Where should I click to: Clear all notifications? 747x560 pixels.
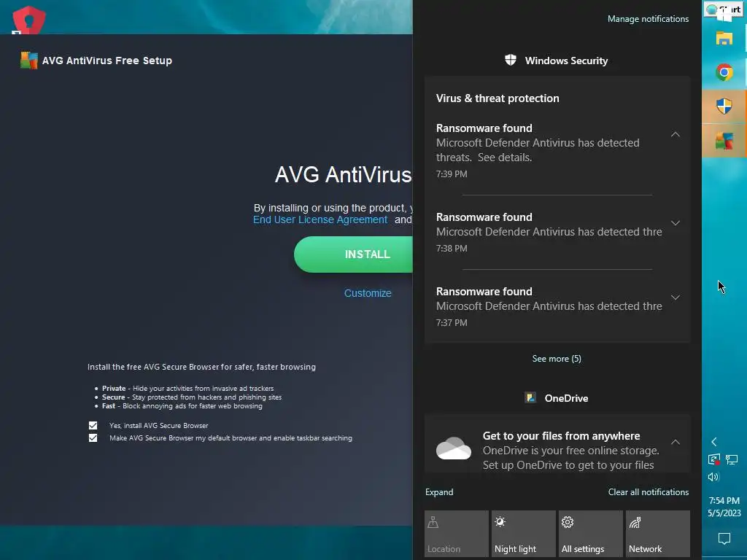[x=649, y=492]
